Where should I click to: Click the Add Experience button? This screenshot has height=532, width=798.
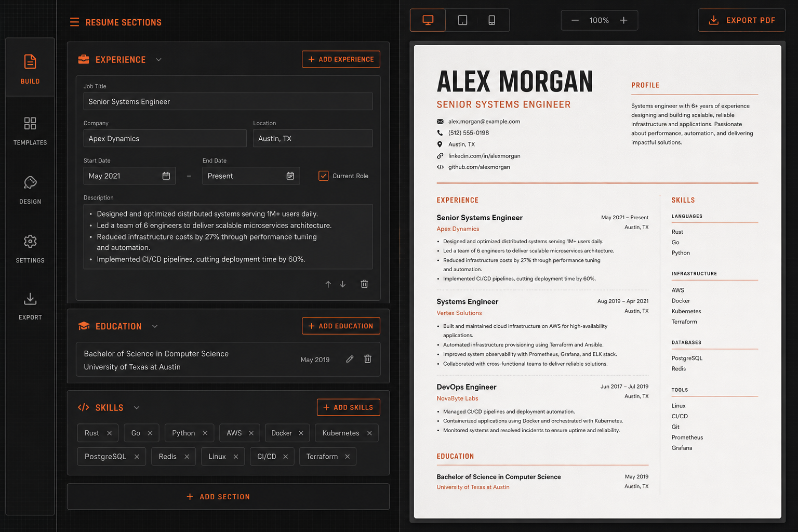pos(341,59)
